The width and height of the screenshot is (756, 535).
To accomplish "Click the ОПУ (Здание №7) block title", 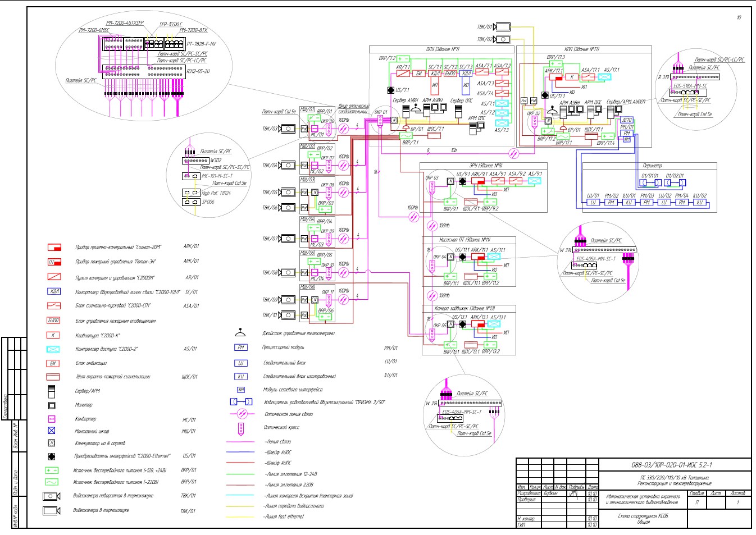I will tap(443, 49).
